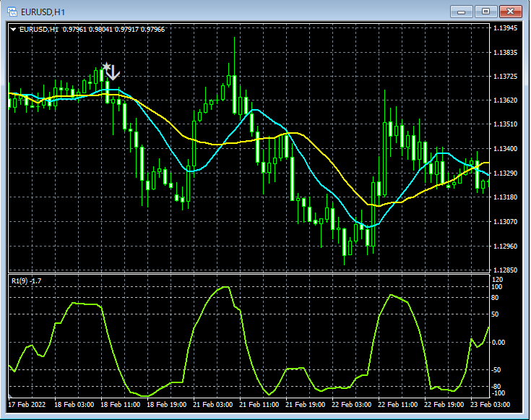Click indicator scale value 120
Viewport: 531px width, 420px height.
498,280
